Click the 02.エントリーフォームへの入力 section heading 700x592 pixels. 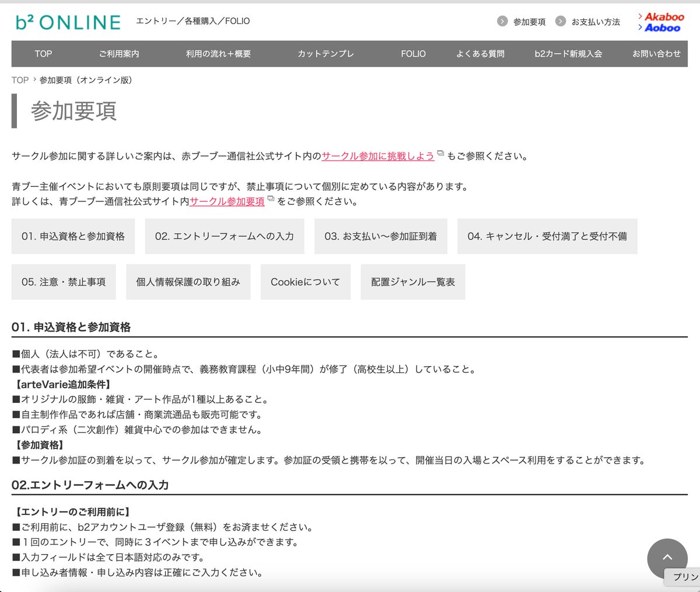pos(90,485)
